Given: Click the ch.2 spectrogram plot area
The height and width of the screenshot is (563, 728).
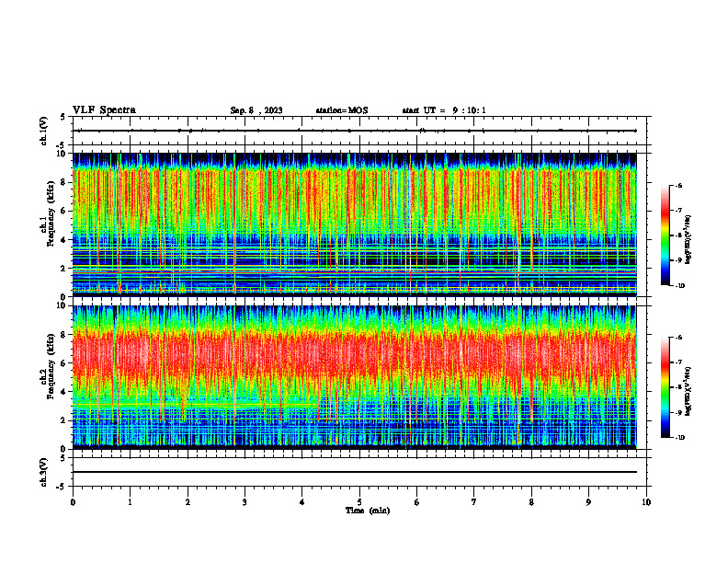Looking at the screenshot, I should point(355,377).
